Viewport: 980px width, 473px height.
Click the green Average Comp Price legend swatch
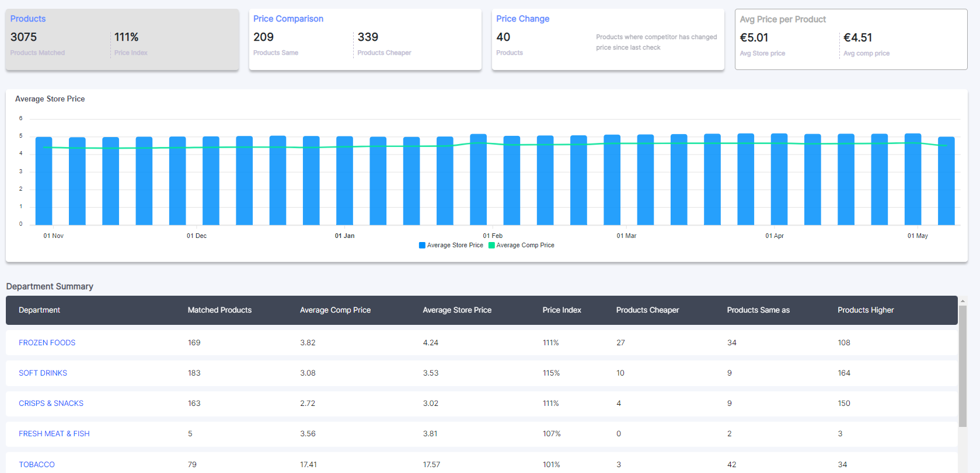(x=491, y=246)
